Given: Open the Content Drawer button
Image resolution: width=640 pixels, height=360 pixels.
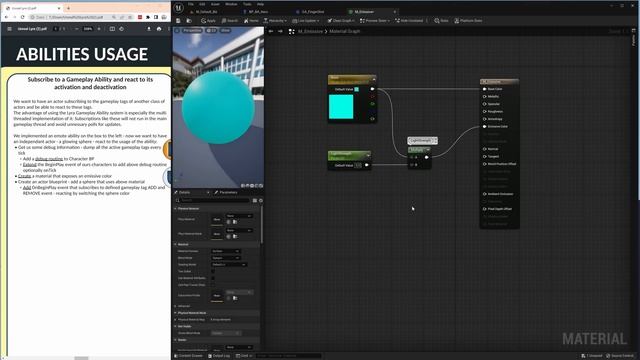Looking at the screenshot, I should (189, 356).
